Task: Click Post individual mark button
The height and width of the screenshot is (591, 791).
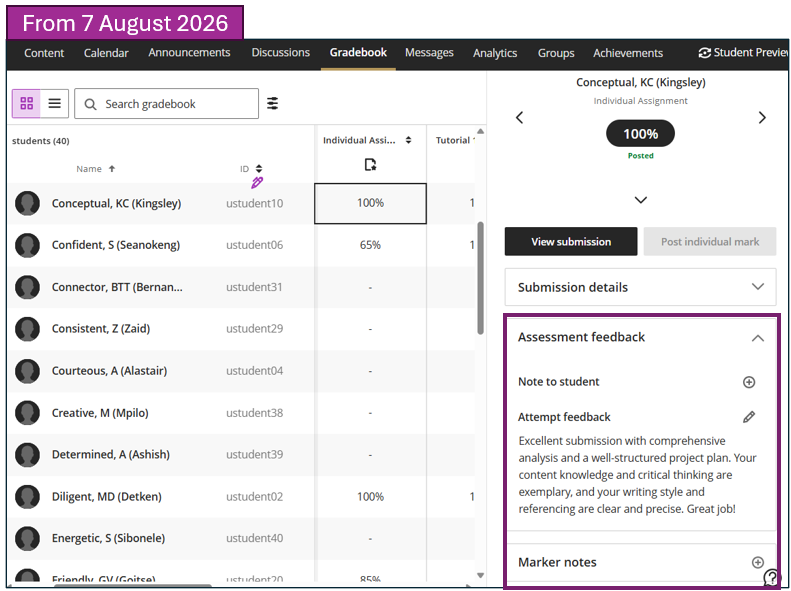Action: [x=710, y=242]
